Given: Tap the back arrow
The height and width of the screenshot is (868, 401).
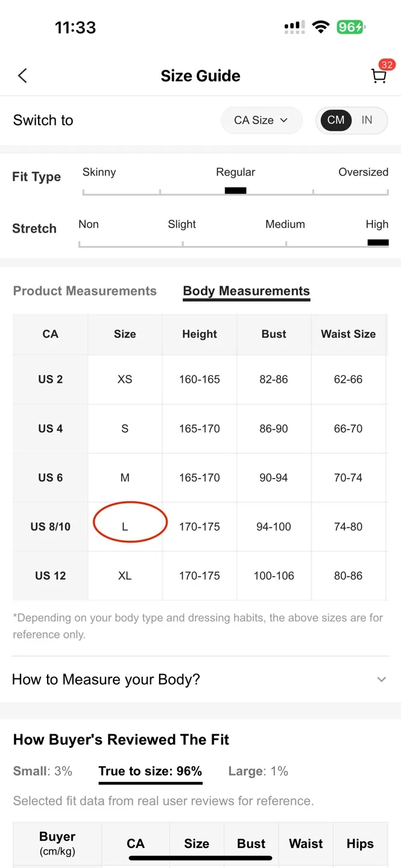Looking at the screenshot, I should pos(22,75).
